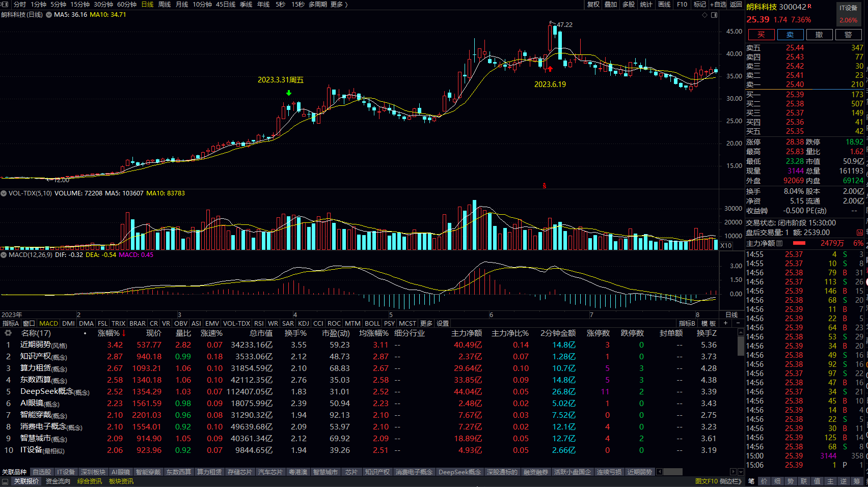Open the gear settings icon in the list header
The width and height of the screenshot is (868, 487).
point(8,333)
